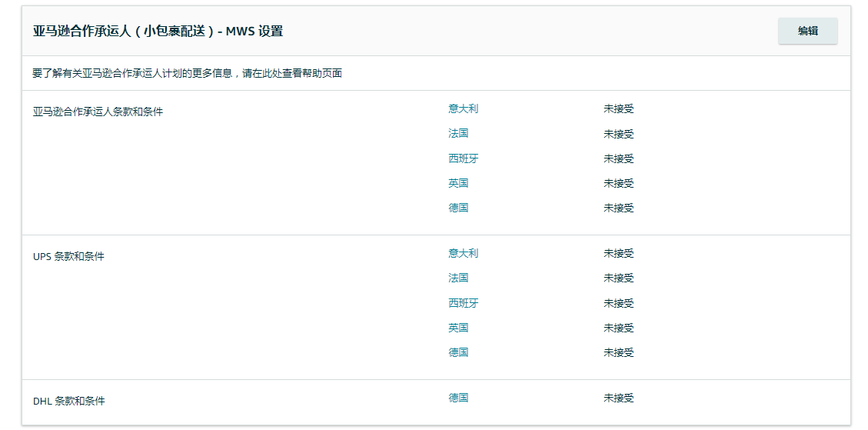
Task: Click 未接受 status for 德国 in DHL terms
Action: (x=618, y=397)
